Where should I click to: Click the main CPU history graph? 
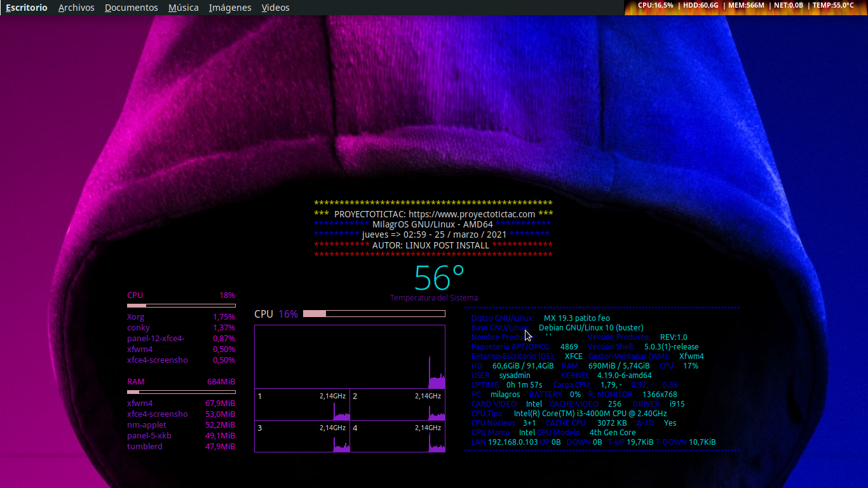[x=349, y=356]
